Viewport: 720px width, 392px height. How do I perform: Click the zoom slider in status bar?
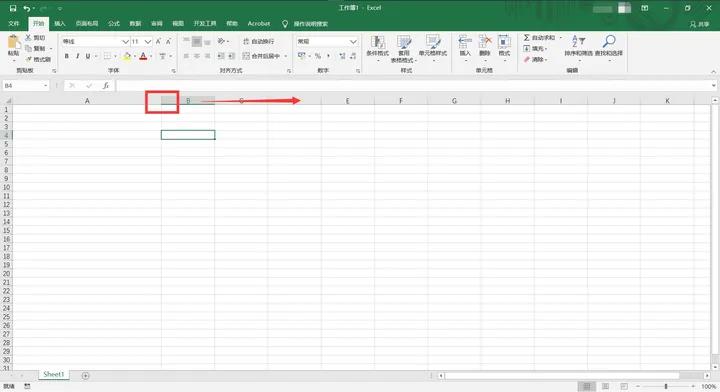click(x=666, y=386)
